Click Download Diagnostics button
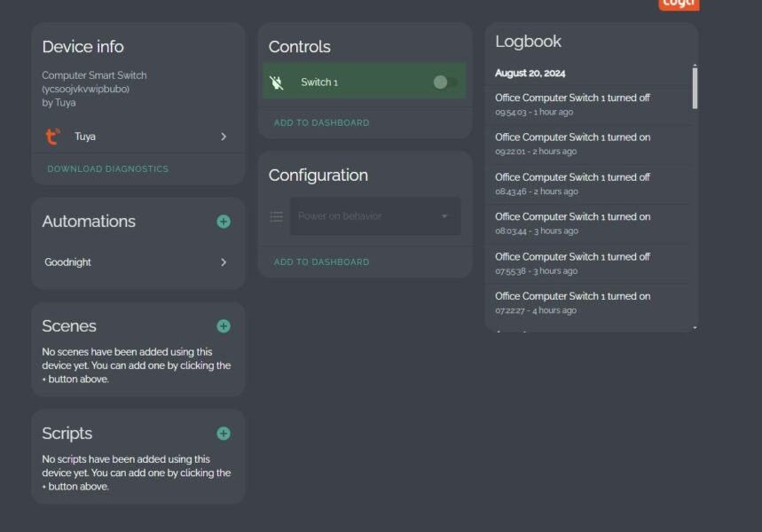762x532 pixels. 107,168
